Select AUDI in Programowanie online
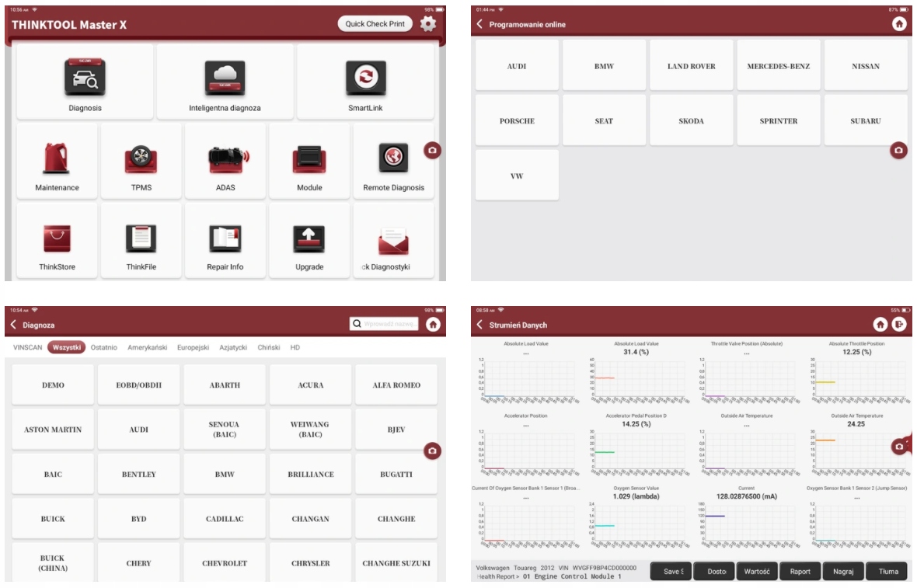The height and width of the screenshot is (588, 917). [x=518, y=64]
